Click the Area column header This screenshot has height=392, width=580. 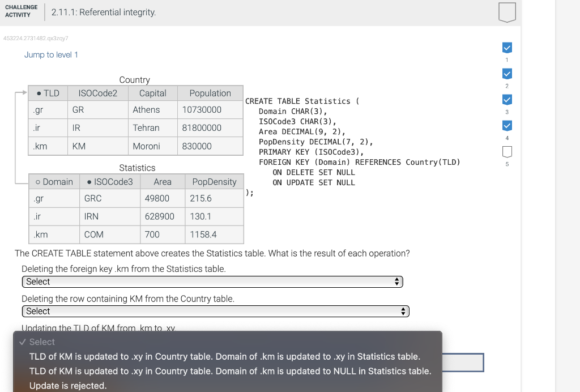[x=163, y=182]
